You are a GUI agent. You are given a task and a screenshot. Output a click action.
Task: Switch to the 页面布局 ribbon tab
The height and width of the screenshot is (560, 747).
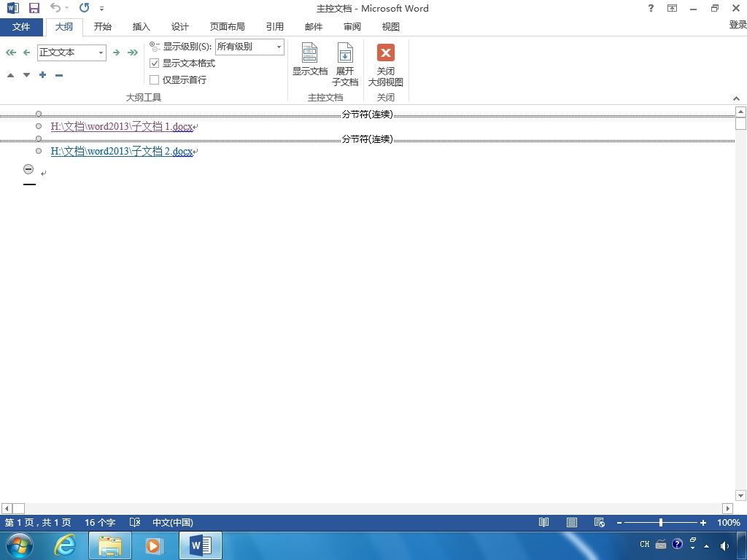pos(228,27)
